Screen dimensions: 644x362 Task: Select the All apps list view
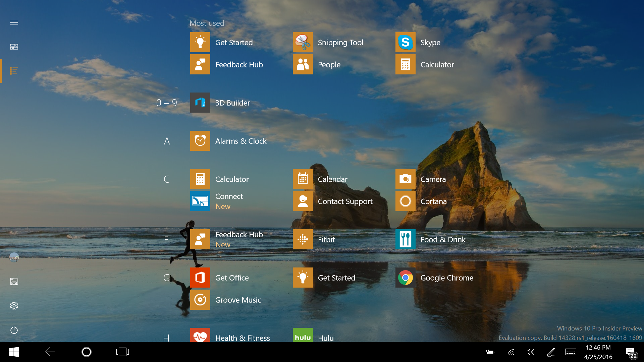point(14,71)
